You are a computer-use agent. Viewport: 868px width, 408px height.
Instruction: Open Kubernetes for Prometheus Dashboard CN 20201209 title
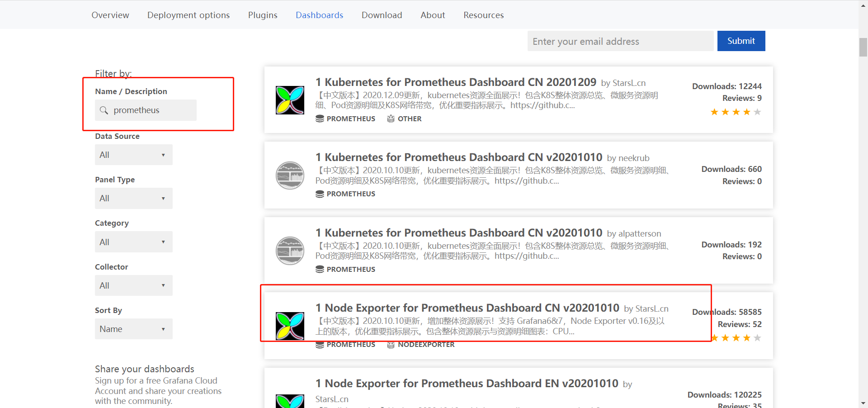tap(456, 82)
